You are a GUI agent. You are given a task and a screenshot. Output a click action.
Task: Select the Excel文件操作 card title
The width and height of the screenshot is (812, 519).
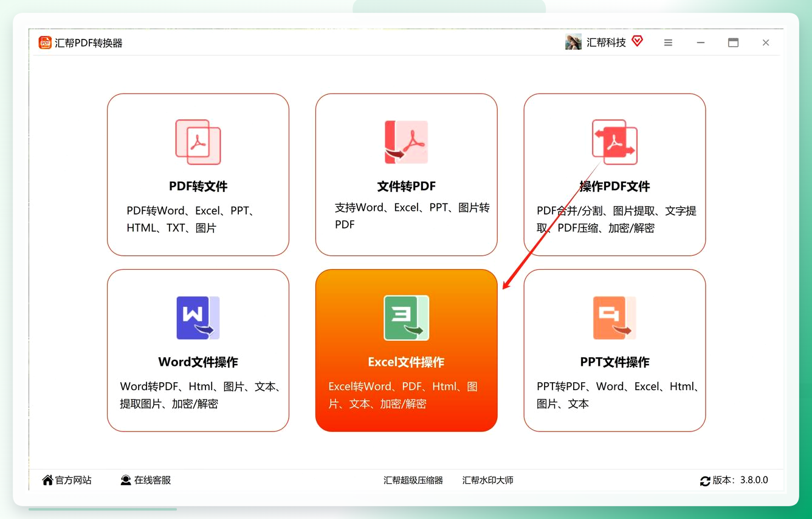coord(406,362)
